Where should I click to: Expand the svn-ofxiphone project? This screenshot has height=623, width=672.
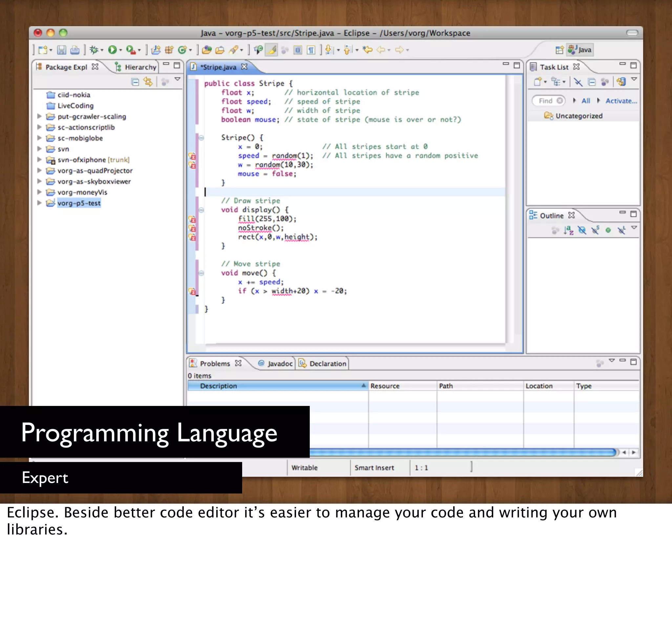click(39, 159)
